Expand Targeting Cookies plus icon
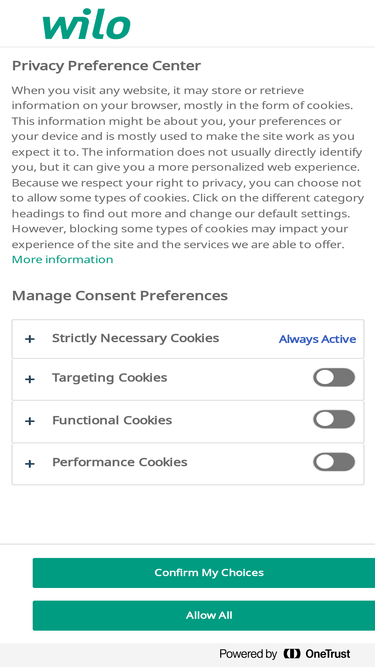 point(29,379)
